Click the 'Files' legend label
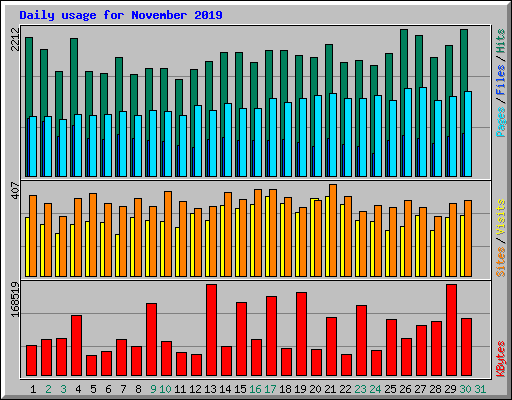The width and height of the screenshot is (512, 400). click(x=500, y=80)
